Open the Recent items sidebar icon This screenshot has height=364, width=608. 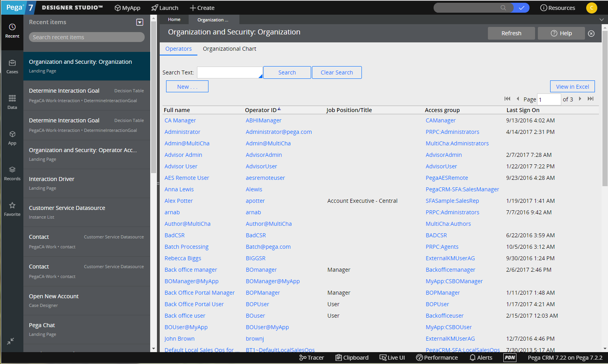pyautogui.click(x=12, y=31)
